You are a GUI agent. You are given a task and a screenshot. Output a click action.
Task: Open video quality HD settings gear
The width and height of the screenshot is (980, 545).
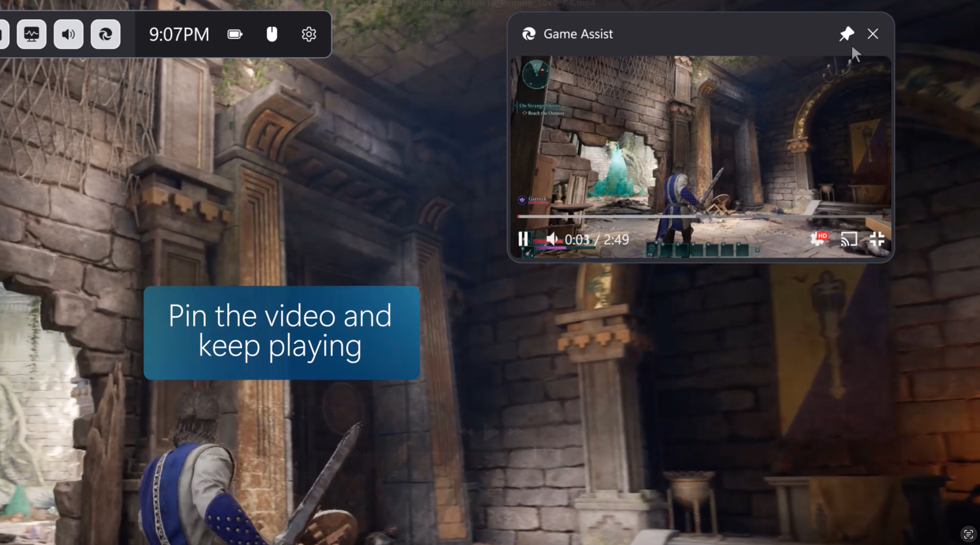pyautogui.click(x=818, y=239)
